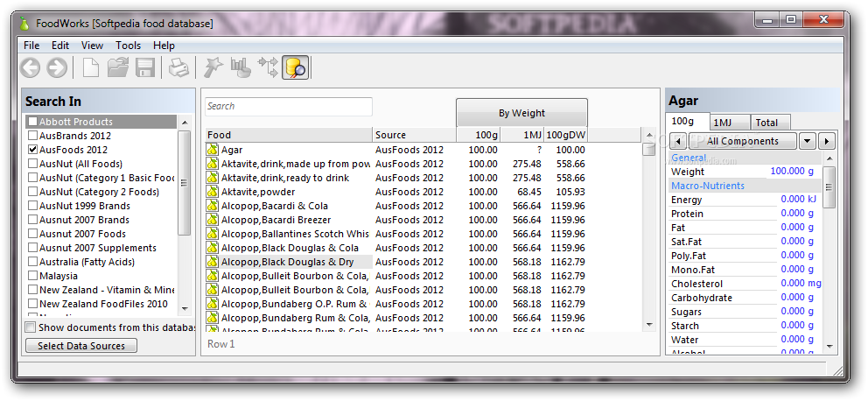The image size is (868, 401).
Task: Go back with the left arrow toolbar icon
Action: click(x=31, y=68)
